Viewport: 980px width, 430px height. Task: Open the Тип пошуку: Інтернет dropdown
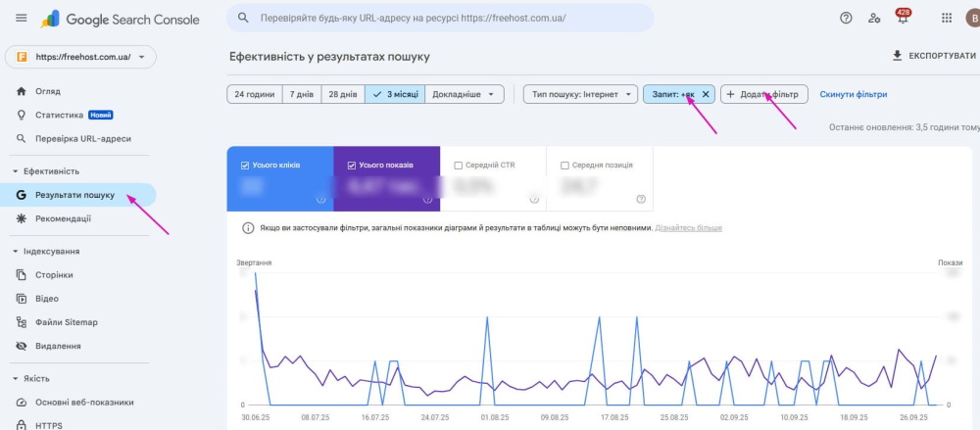(579, 95)
